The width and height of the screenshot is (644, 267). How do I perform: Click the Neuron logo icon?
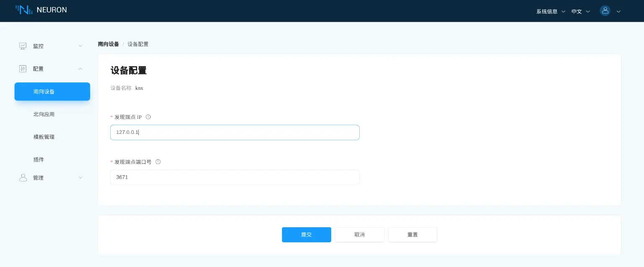point(24,10)
